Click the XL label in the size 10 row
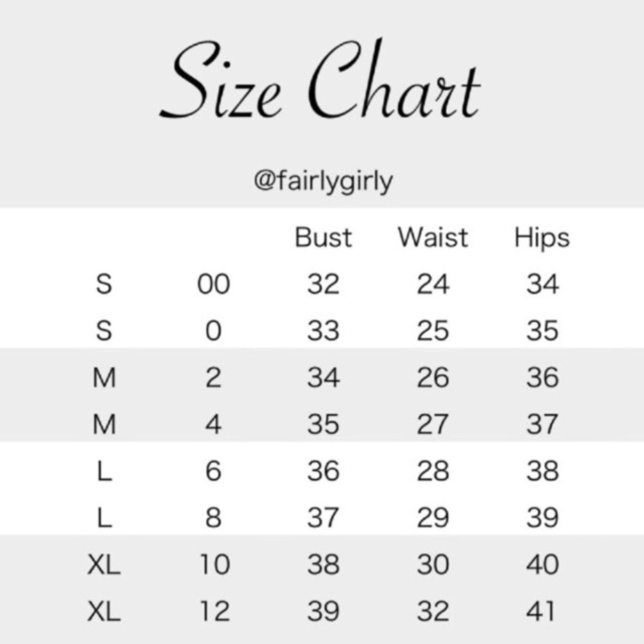Viewport: 644px width, 644px height. (x=104, y=565)
